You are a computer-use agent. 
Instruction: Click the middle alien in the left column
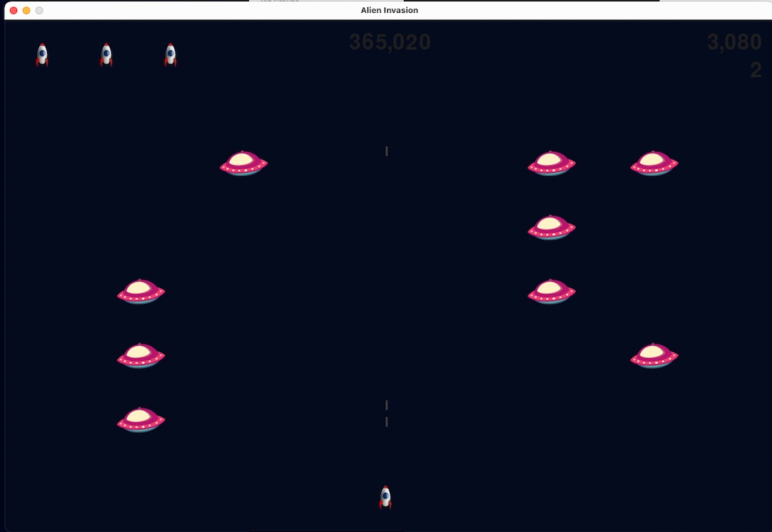point(141,356)
